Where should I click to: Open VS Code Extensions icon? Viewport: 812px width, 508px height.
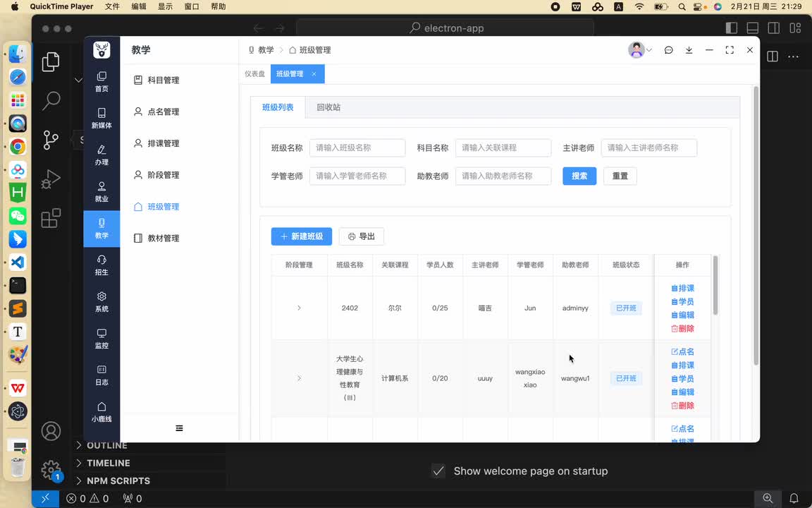(51, 218)
